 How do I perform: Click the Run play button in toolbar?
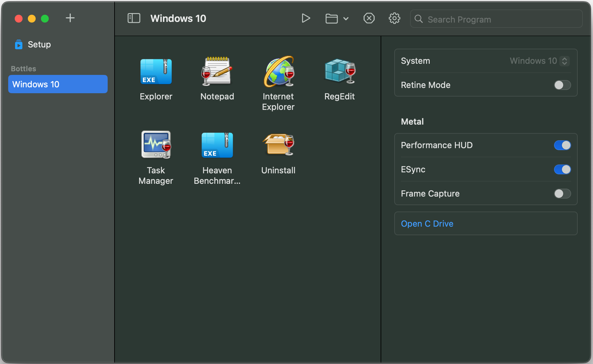click(x=306, y=18)
